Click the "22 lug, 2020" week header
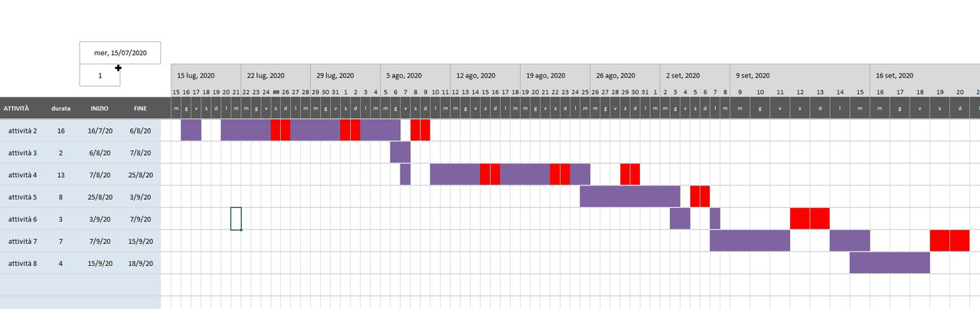980x309 pixels. click(276, 76)
